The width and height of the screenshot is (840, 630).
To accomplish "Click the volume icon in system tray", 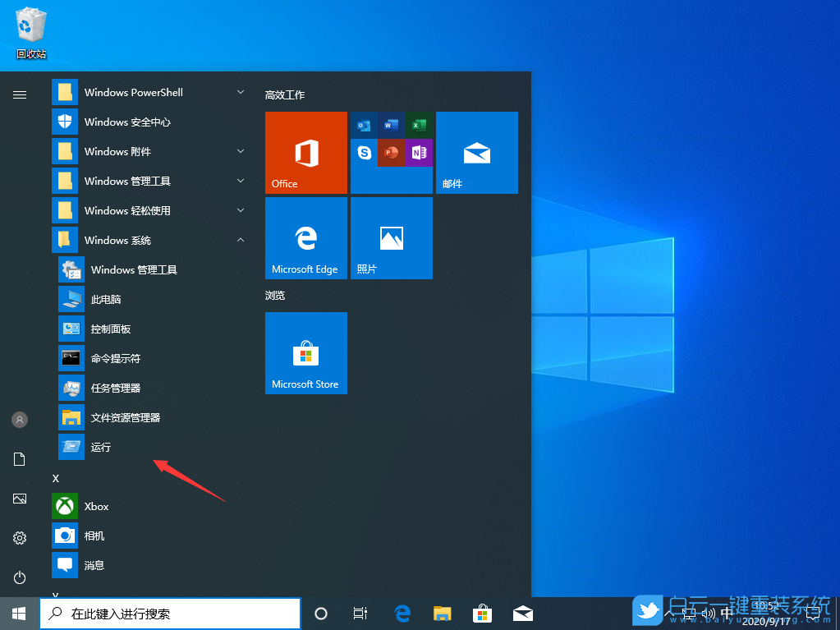I will (709, 613).
